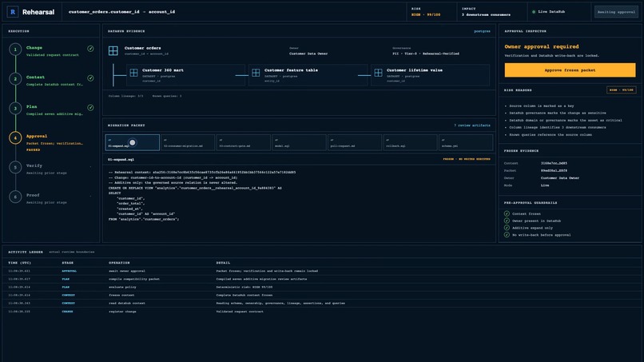
Task: Click the evaluate policy ledger row
Action: [321, 287]
